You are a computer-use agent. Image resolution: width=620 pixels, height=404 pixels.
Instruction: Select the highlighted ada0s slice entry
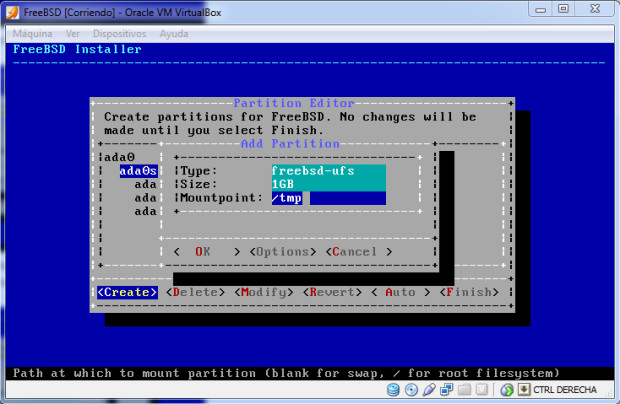pyautogui.click(x=139, y=171)
